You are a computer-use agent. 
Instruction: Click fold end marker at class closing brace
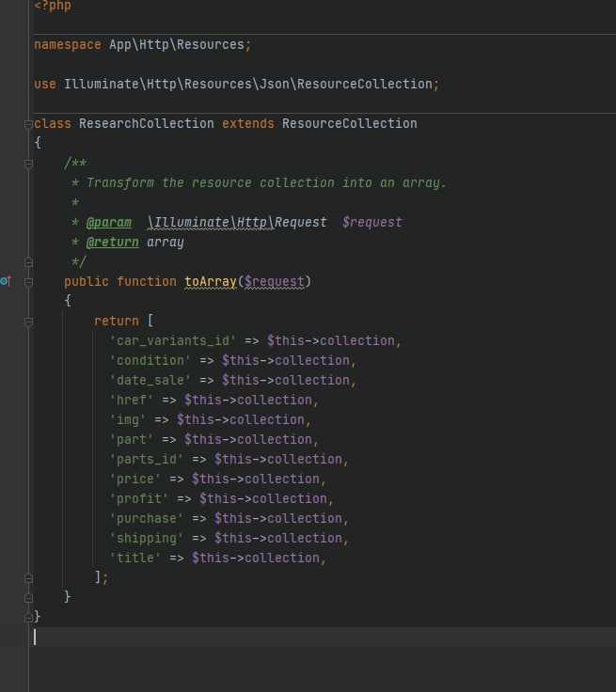point(28,618)
